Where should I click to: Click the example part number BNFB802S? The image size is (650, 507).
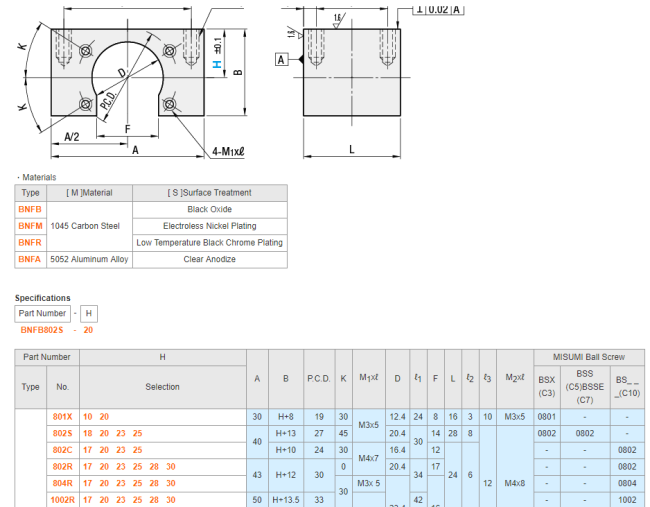pos(43,330)
